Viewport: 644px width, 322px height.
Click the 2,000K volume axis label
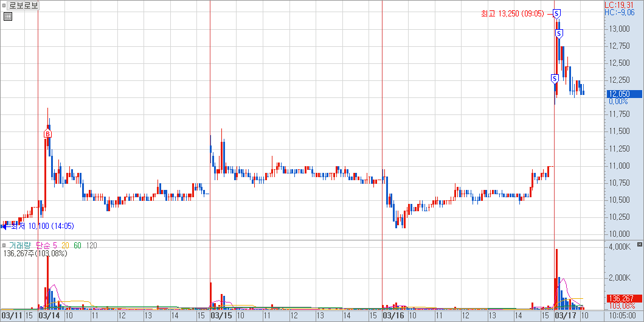pos(619,278)
